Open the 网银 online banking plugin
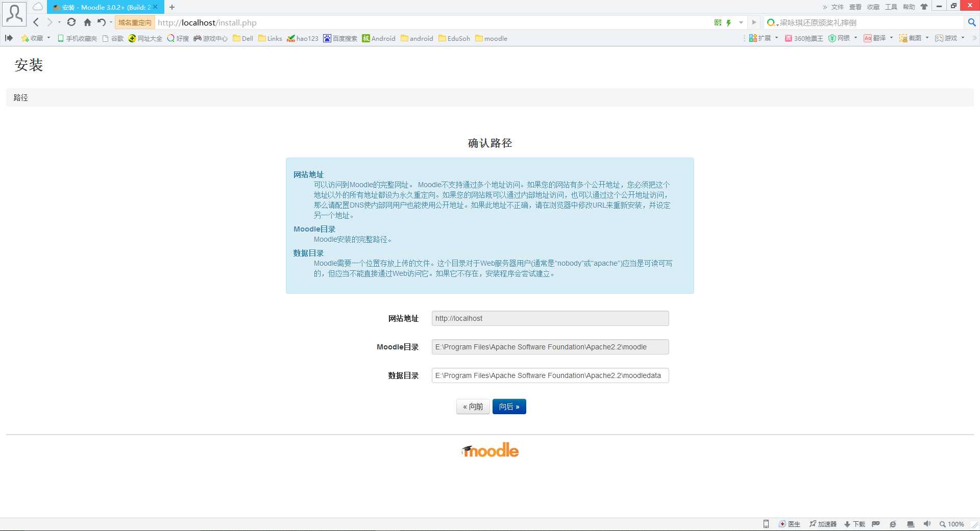 pos(839,38)
